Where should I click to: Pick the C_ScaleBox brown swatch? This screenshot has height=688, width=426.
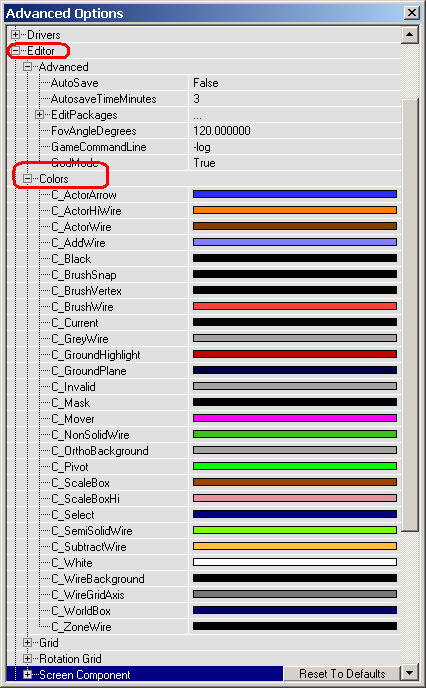(295, 482)
